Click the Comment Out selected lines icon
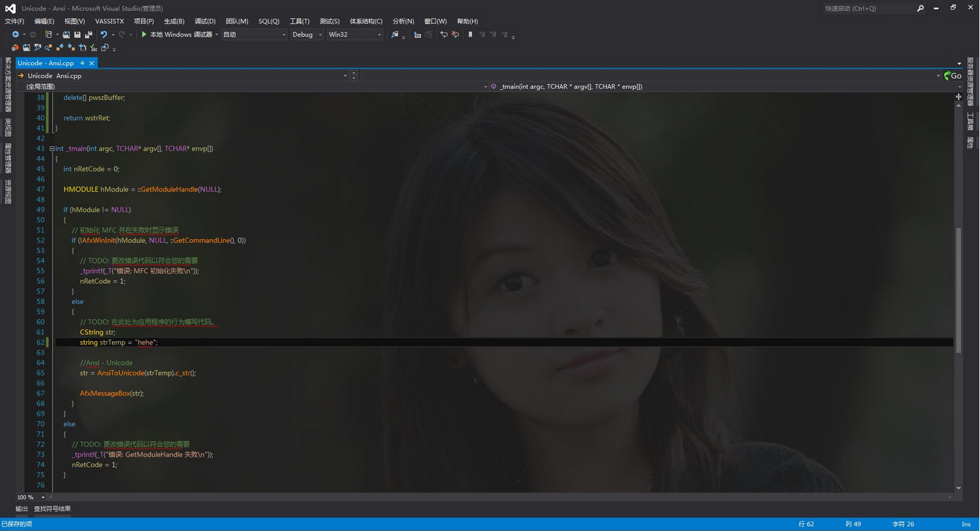The image size is (980, 531). 444,34
